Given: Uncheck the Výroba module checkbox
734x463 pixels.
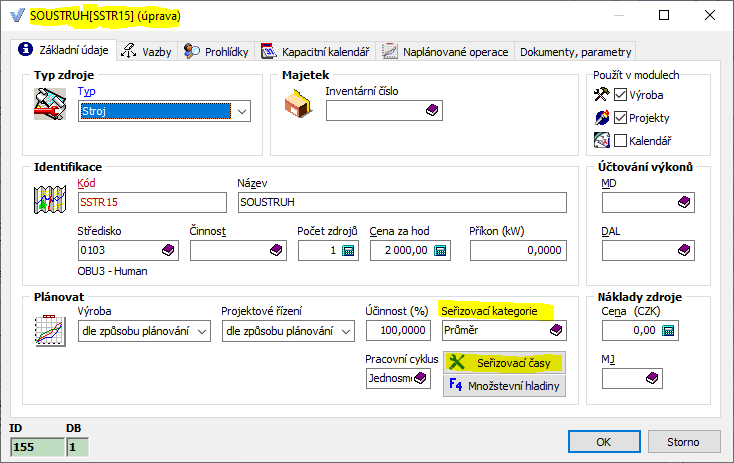Looking at the screenshot, I should coord(621,95).
